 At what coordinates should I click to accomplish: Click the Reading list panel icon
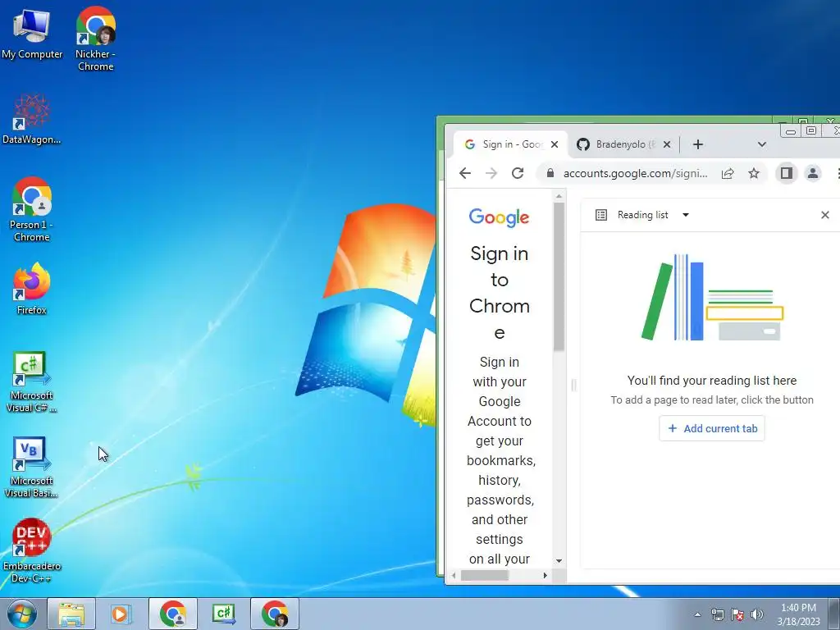601,215
